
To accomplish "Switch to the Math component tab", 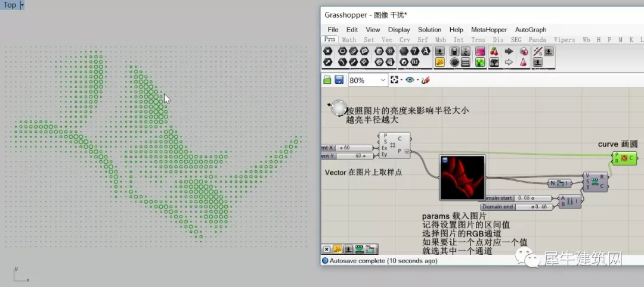I will pyautogui.click(x=349, y=40).
